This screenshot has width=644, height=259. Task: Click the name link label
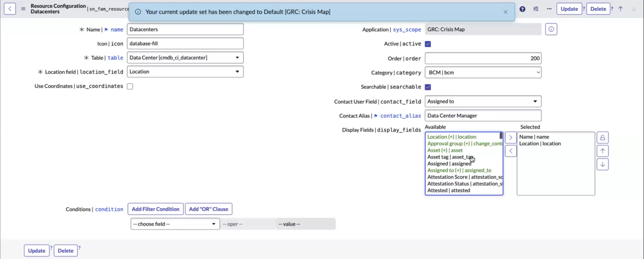click(117, 30)
